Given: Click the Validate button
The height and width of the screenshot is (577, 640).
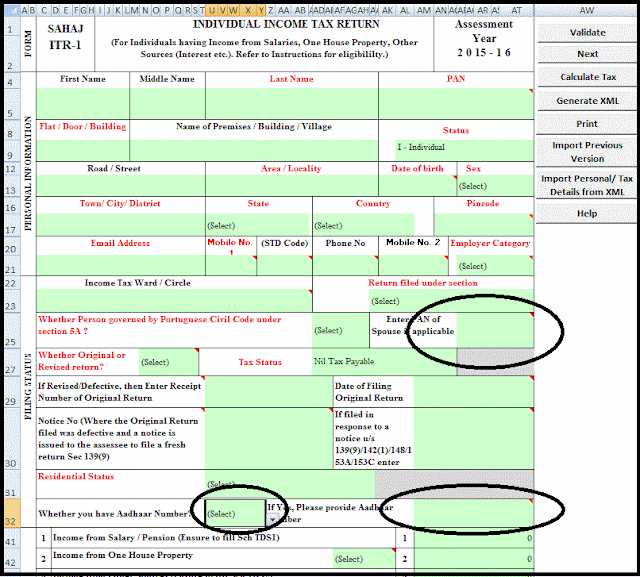Looking at the screenshot, I should (x=587, y=33).
